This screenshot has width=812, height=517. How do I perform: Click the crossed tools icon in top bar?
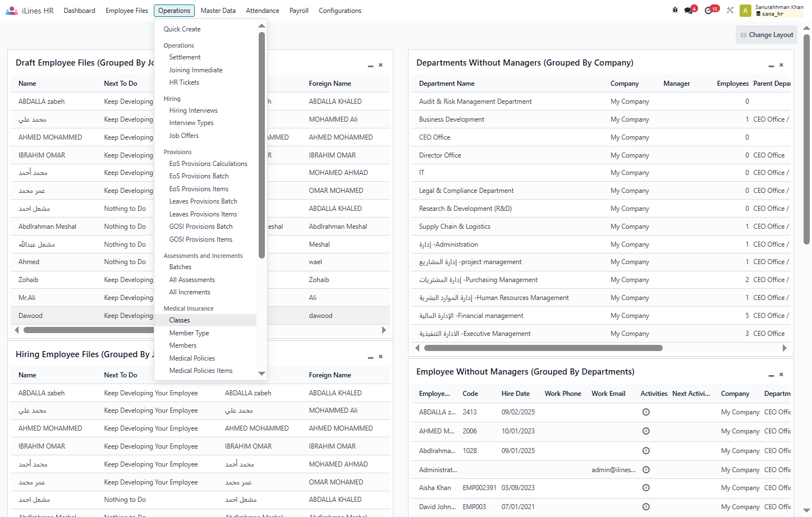click(730, 10)
